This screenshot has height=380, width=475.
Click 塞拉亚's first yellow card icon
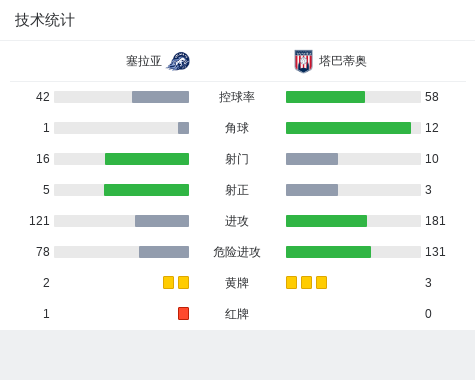click(x=168, y=282)
